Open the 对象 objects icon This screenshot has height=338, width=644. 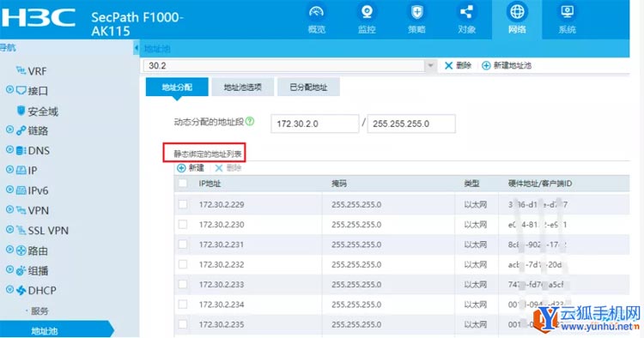[x=466, y=12]
